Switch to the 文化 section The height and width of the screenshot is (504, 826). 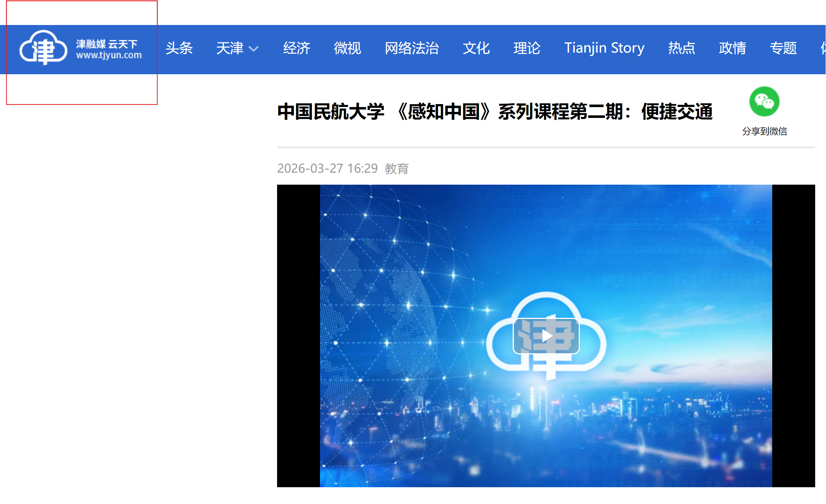pos(476,48)
